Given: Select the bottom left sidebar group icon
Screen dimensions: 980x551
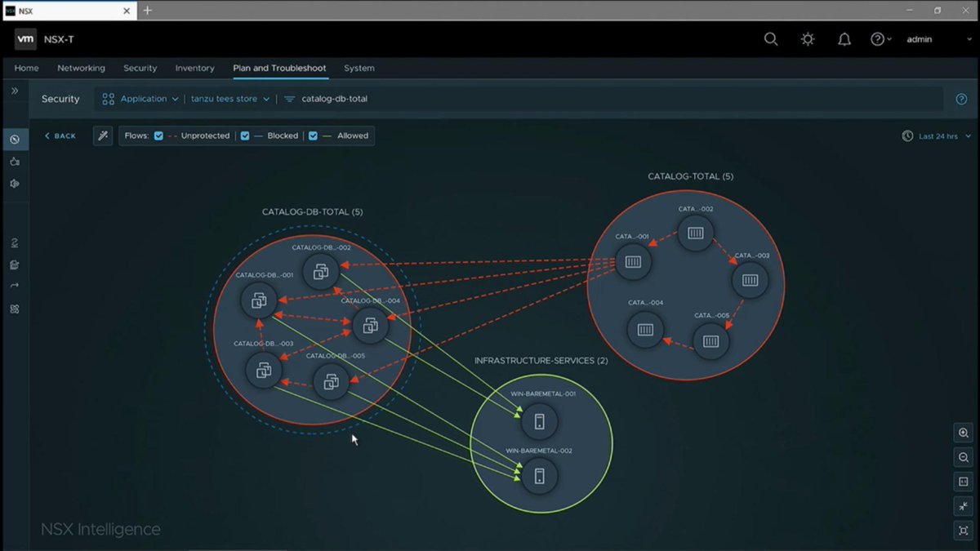Looking at the screenshot, I should tap(15, 309).
